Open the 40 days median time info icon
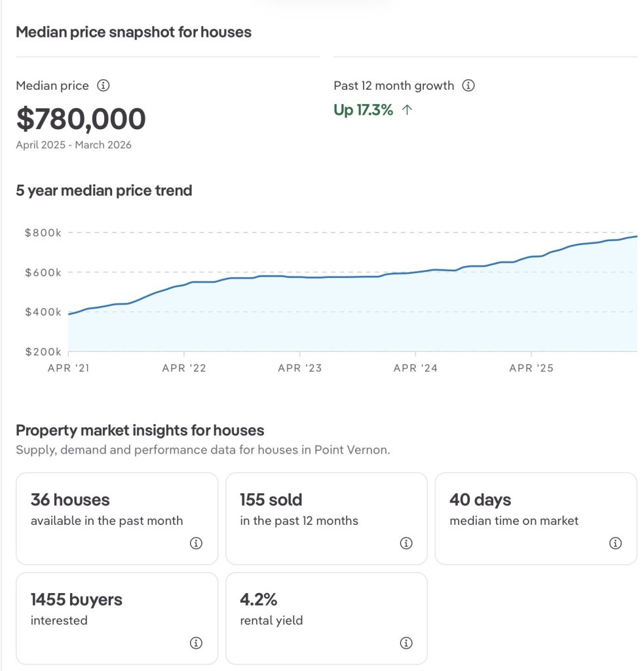The image size is (644, 671). [x=615, y=543]
